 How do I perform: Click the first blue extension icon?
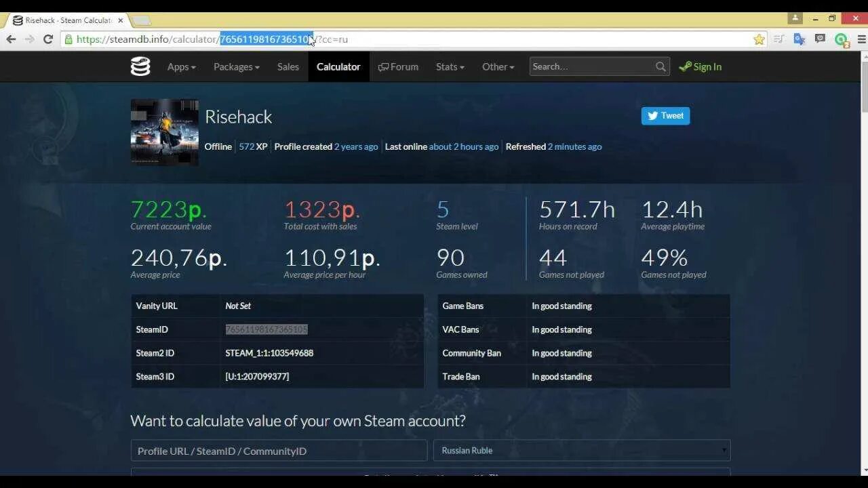[x=799, y=39]
